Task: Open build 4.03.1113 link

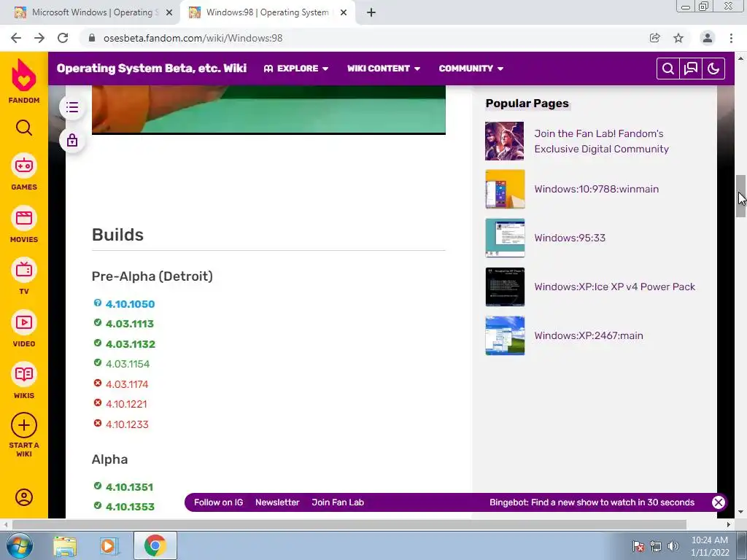Action: coord(130,324)
